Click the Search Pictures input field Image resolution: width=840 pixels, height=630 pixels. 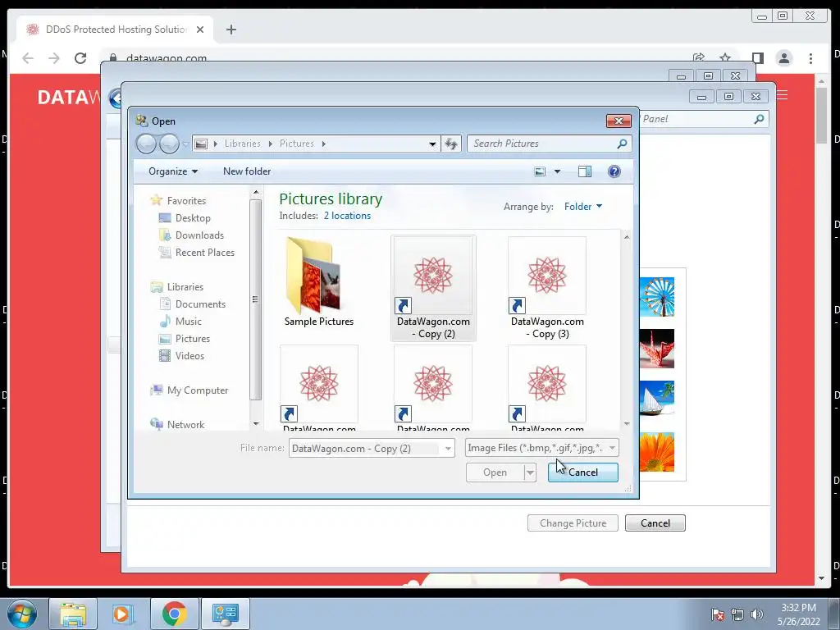541,144
